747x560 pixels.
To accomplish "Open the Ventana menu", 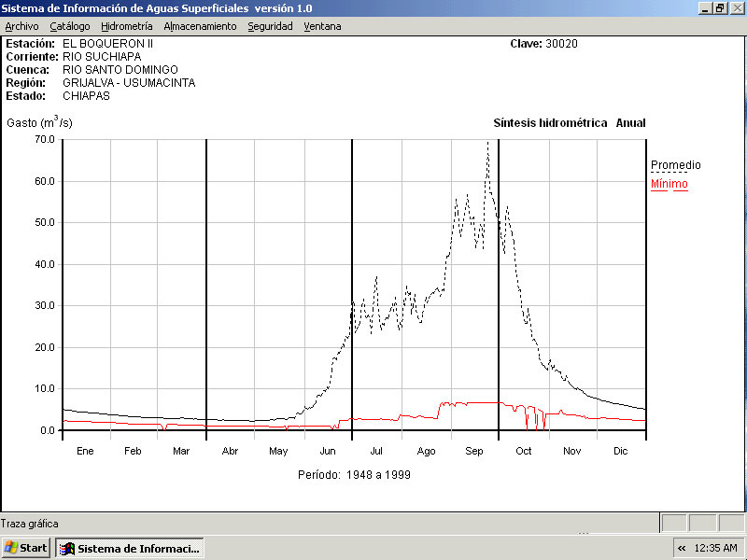I will coord(322,26).
